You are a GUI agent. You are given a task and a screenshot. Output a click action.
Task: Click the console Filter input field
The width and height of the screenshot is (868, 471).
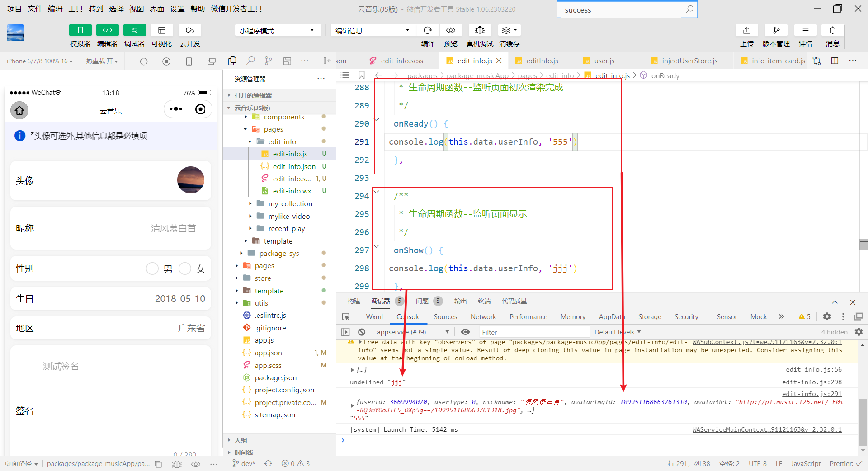534,332
